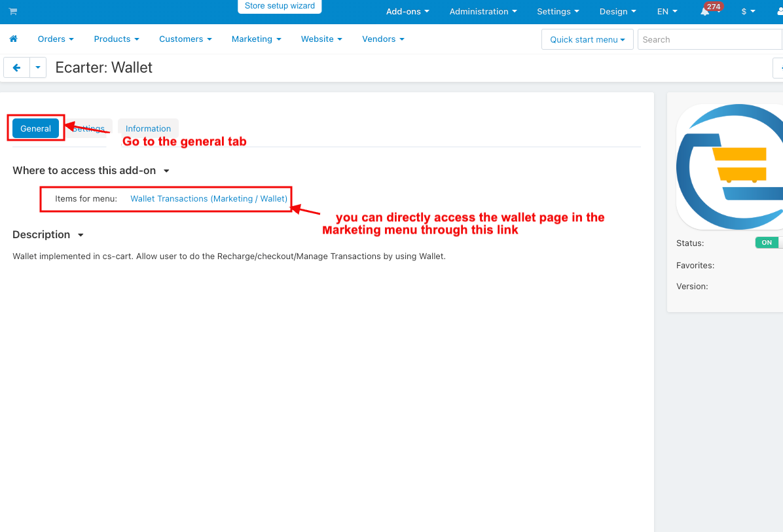This screenshot has height=532, width=783.
Task: Switch to the Information tab
Action: (x=148, y=129)
